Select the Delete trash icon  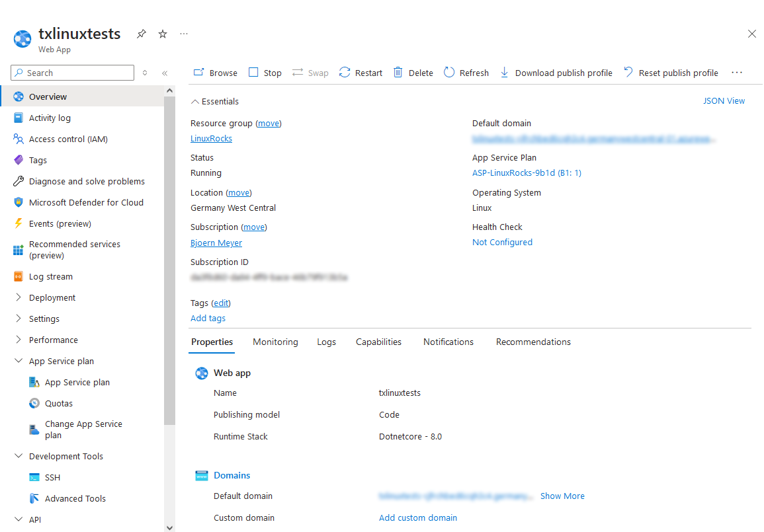(398, 73)
